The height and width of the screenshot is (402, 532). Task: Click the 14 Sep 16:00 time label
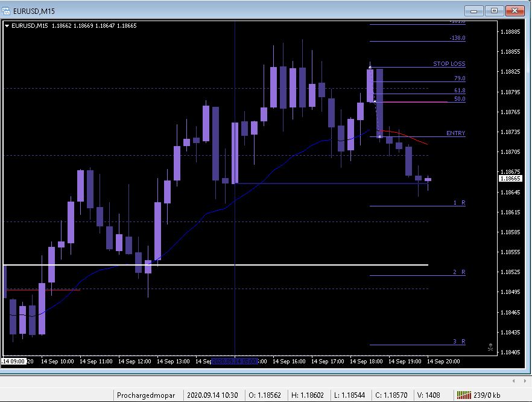pyautogui.click(x=289, y=361)
